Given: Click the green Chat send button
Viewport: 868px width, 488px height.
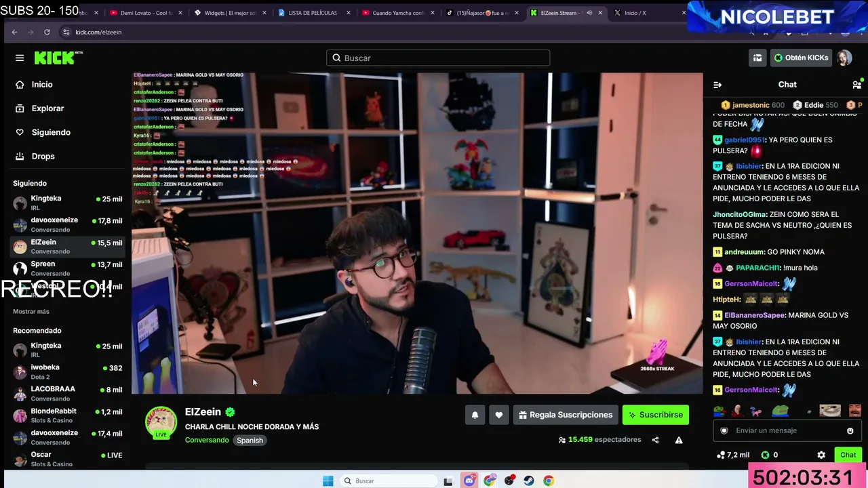Looking at the screenshot, I should tap(848, 455).
